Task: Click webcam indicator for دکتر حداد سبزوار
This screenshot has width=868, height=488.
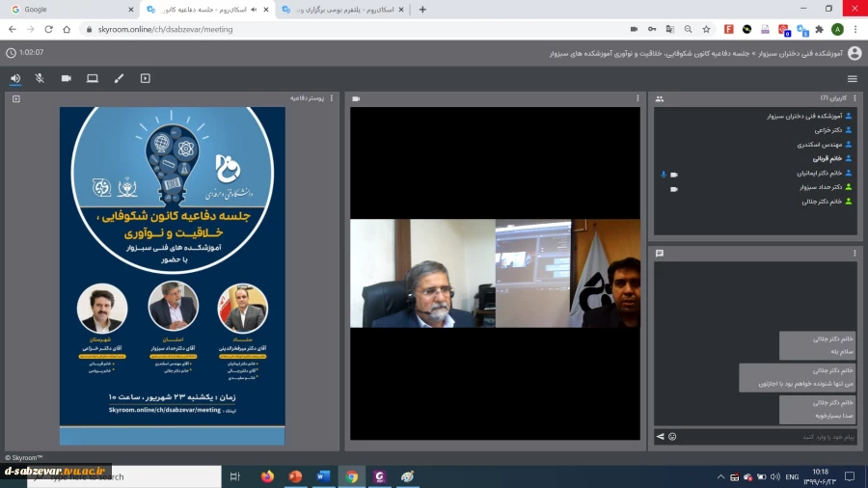Action: point(674,189)
